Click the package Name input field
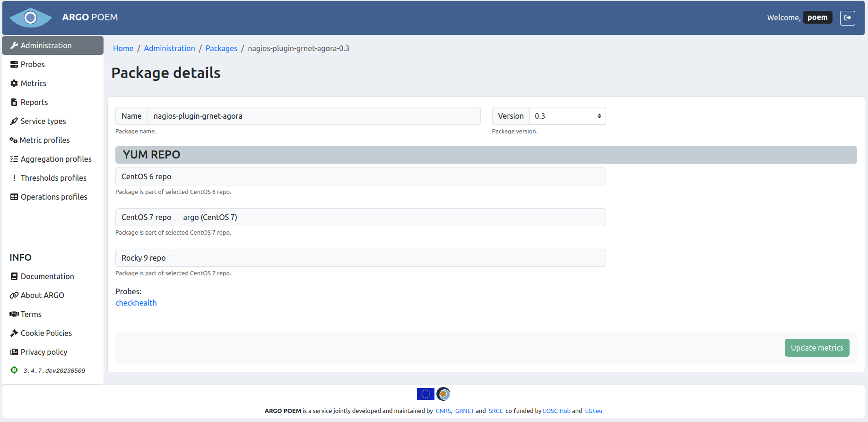The height and width of the screenshot is (422, 868). click(313, 116)
